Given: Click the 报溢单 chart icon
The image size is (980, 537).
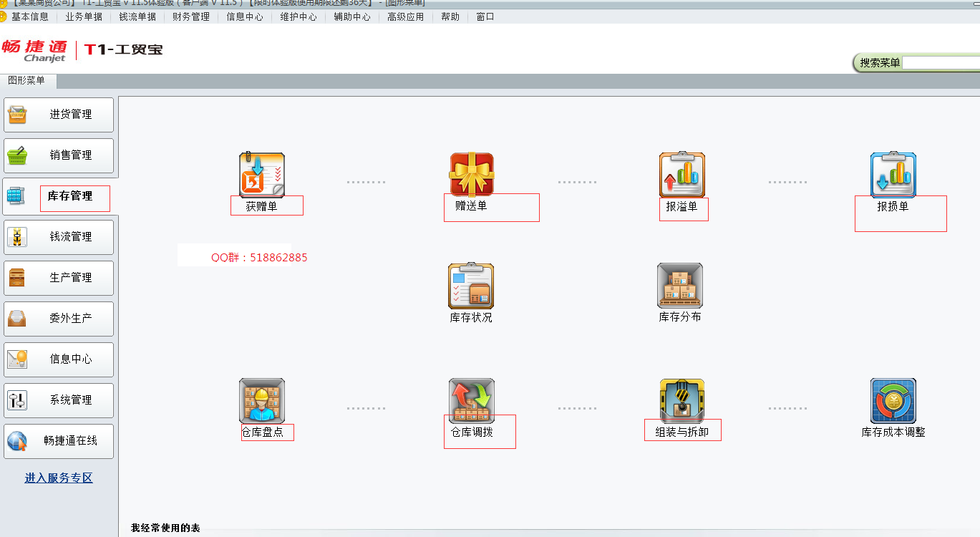Looking at the screenshot, I should click(681, 175).
